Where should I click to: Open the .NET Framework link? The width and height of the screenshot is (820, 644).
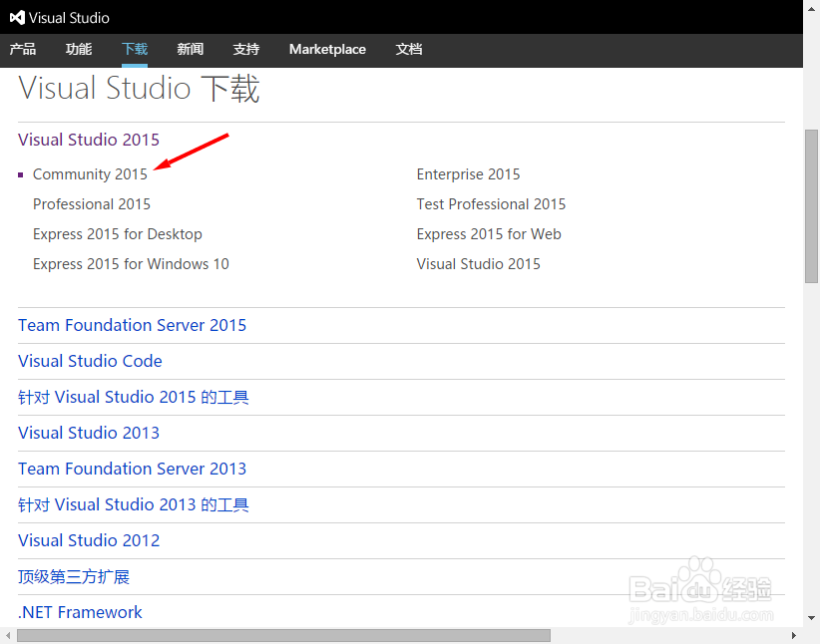[x=80, y=612]
